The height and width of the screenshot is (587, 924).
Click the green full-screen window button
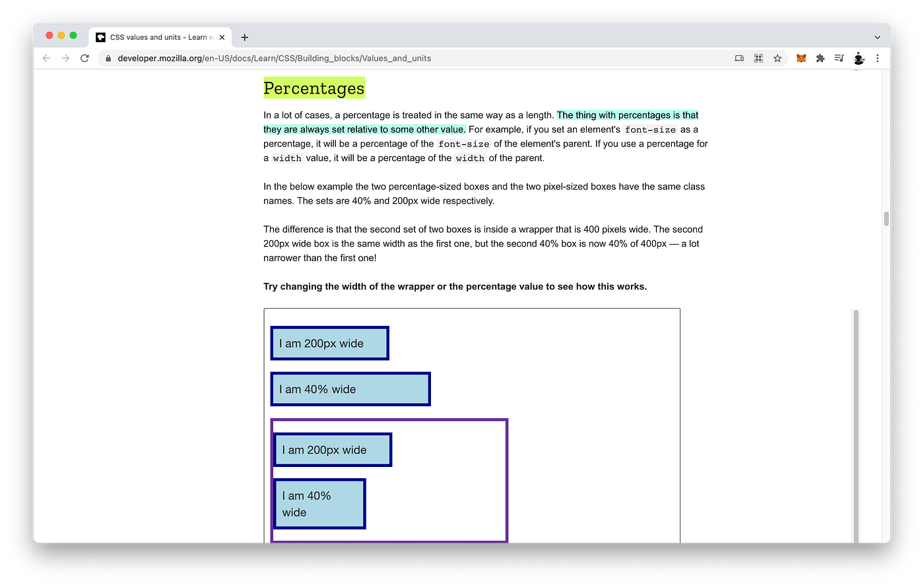pos(73,35)
